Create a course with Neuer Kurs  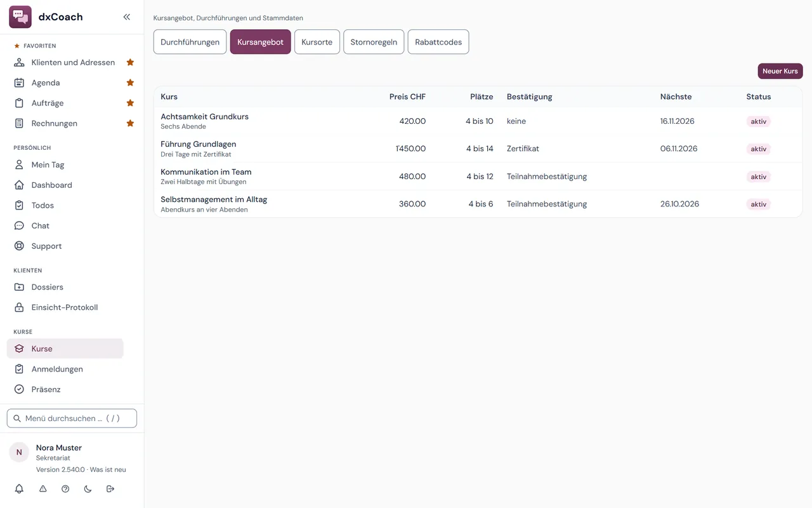click(780, 71)
